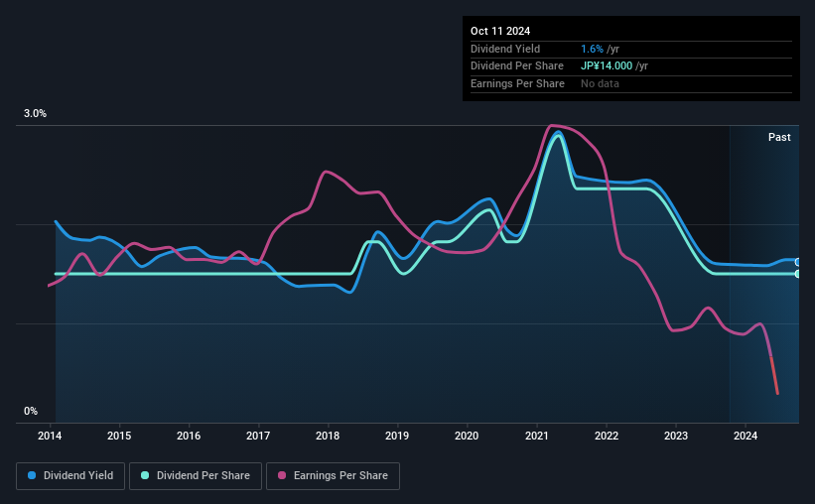The image size is (815, 504).
Task: Click the Dividend Per Share tooltip row label
Action: pyautogui.click(x=517, y=66)
